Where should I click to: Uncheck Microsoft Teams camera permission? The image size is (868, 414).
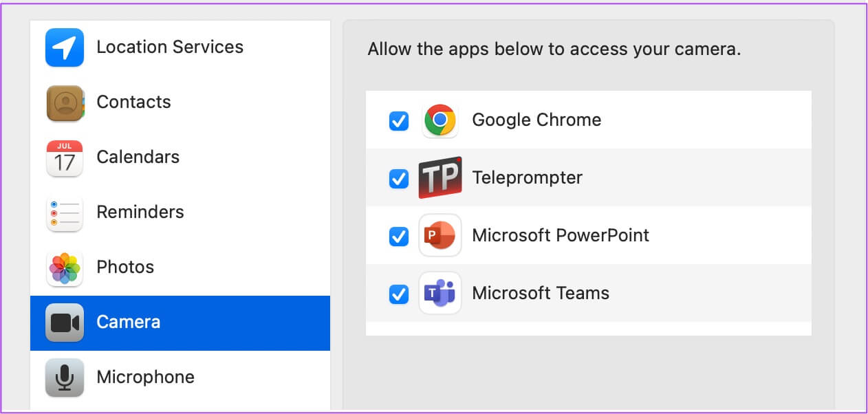pyautogui.click(x=399, y=294)
